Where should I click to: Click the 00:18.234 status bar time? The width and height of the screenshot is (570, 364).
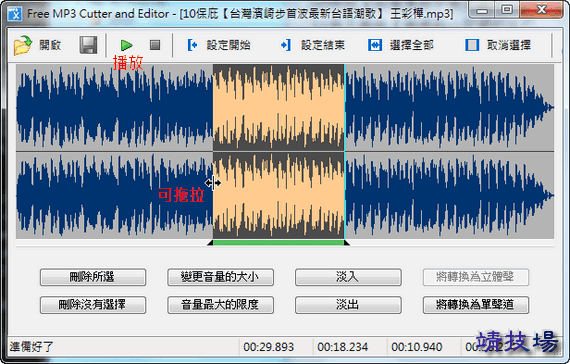coord(342,347)
